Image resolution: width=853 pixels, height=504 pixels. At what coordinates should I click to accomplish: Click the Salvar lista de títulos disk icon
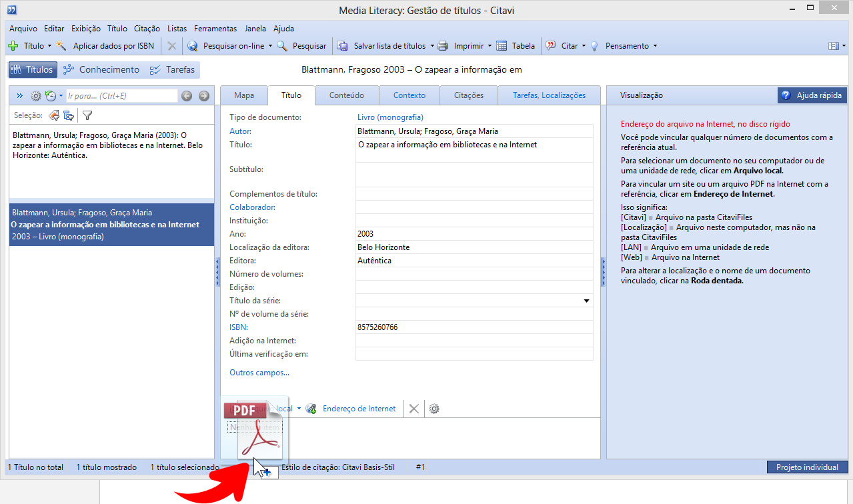[342, 46]
